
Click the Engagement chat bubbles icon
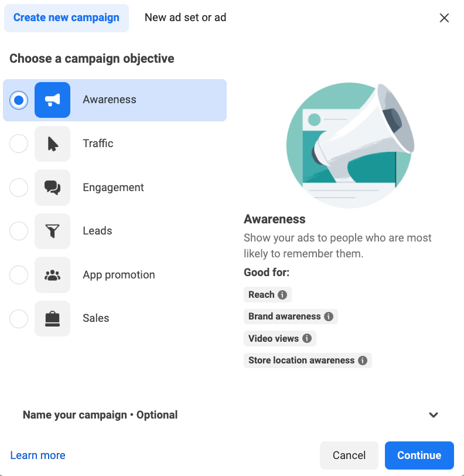52,188
